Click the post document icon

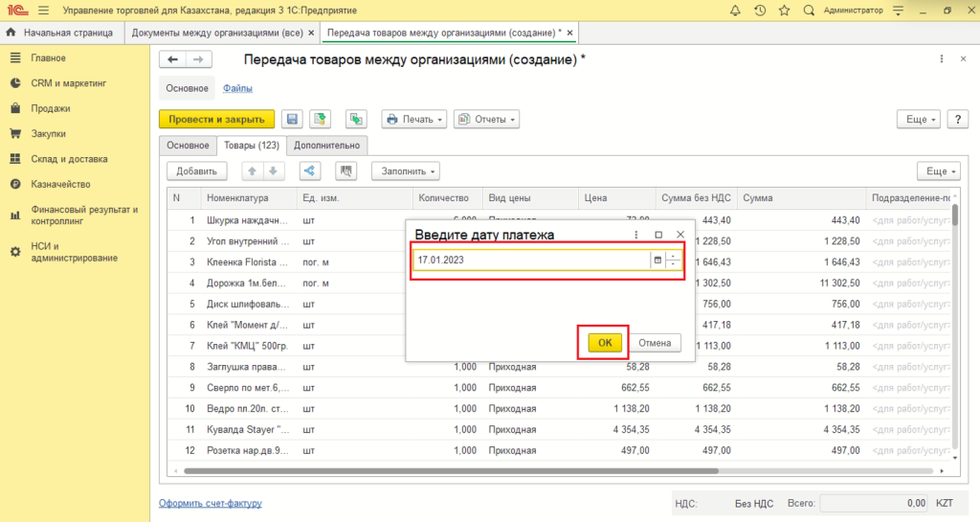[321, 119]
